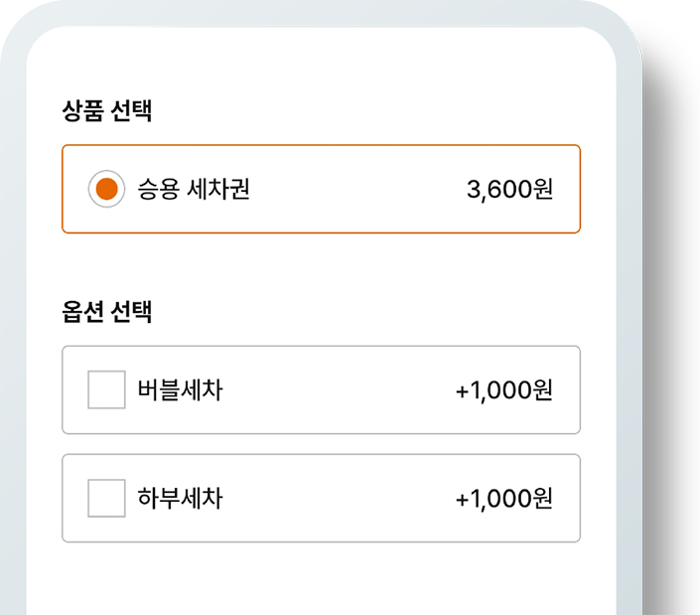Click the orange dot in the radio button

[x=106, y=189]
